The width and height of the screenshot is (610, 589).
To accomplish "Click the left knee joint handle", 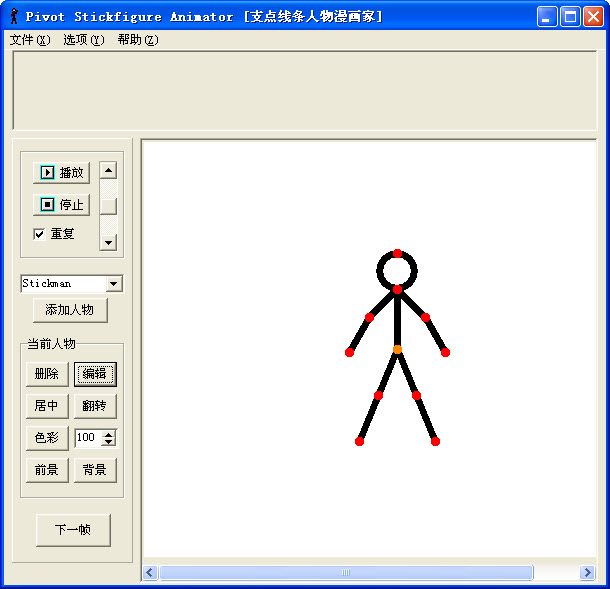I will coord(378,396).
